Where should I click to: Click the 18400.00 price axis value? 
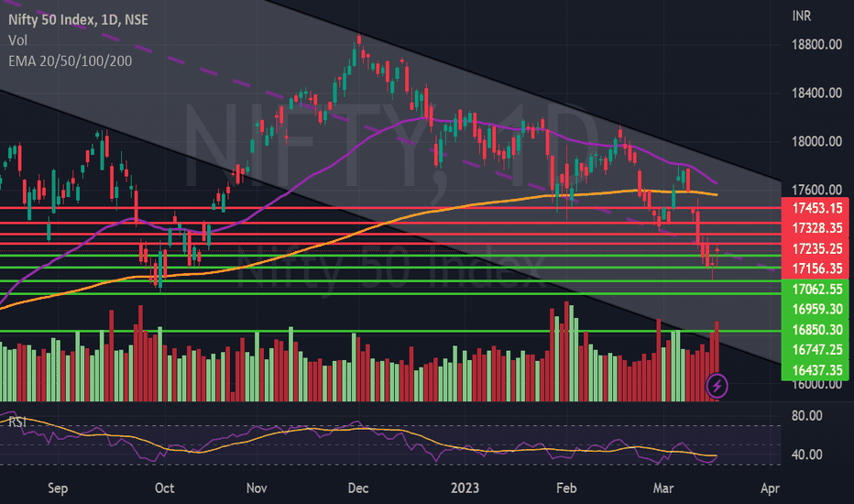(x=816, y=93)
